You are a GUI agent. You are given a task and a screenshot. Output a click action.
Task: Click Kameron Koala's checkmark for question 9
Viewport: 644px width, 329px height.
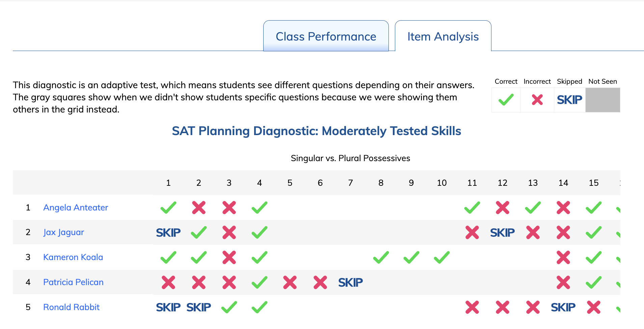411,257
